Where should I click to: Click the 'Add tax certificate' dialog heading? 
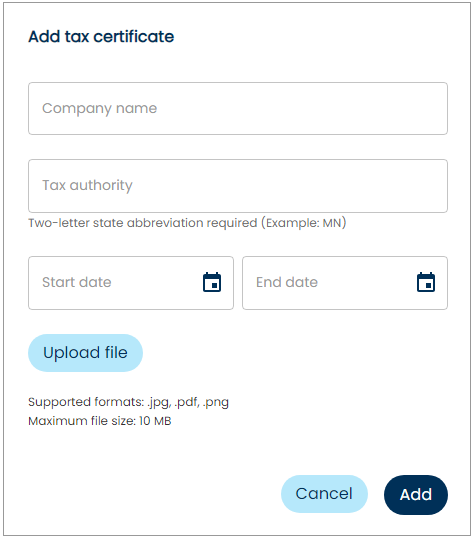click(101, 37)
